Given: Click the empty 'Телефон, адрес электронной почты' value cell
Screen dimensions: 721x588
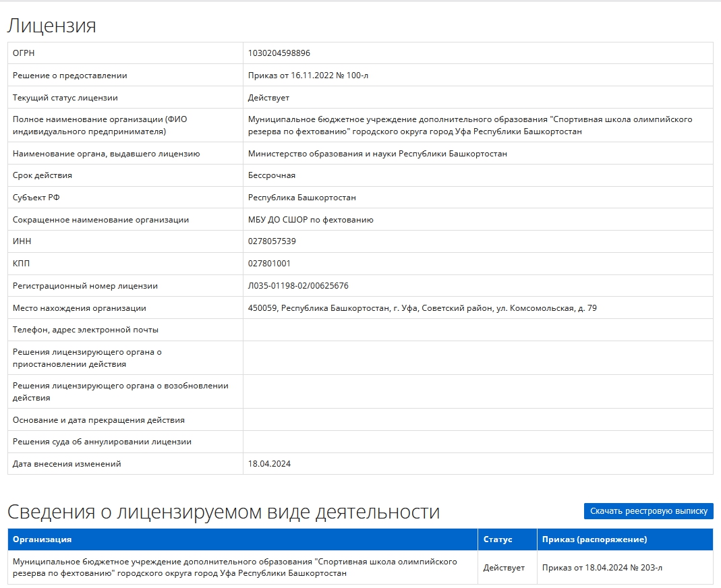Looking at the screenshot, I should 478,330.
